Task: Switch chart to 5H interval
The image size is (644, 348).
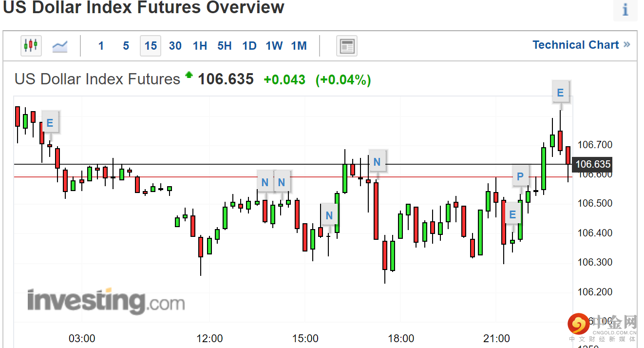Action: click(x=225, y=46)
